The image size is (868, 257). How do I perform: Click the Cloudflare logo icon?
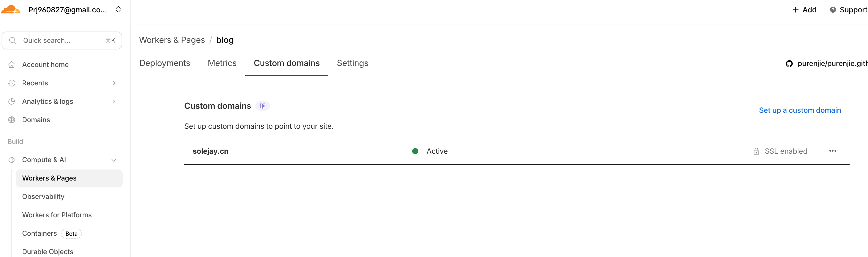[x=11, y=9]
